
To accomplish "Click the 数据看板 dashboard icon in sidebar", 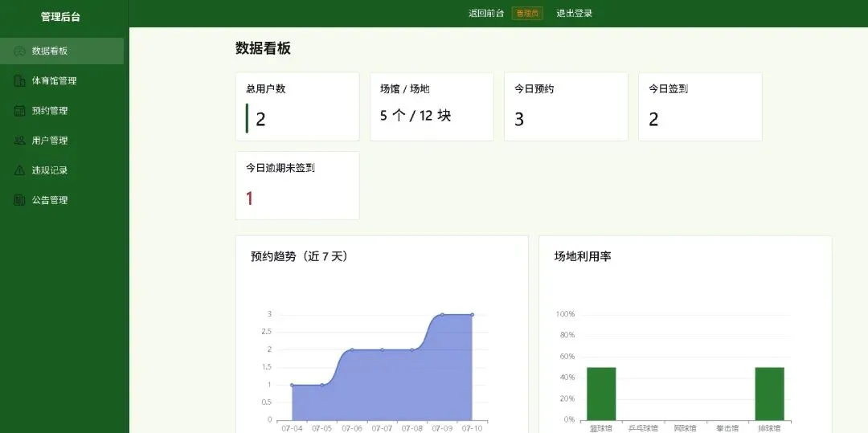I will pos(19,51).
